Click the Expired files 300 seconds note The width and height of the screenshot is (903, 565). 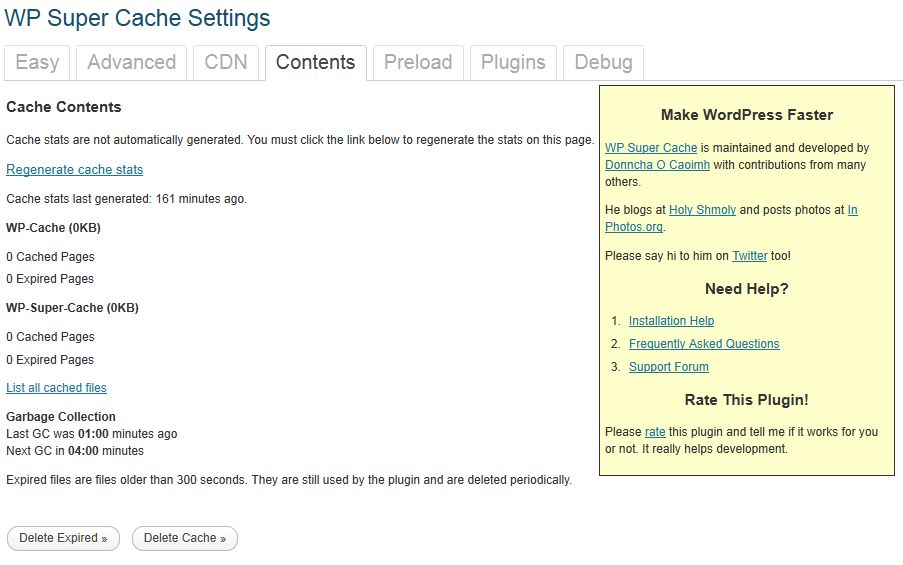pyautogui.click(x=289, y=480)
